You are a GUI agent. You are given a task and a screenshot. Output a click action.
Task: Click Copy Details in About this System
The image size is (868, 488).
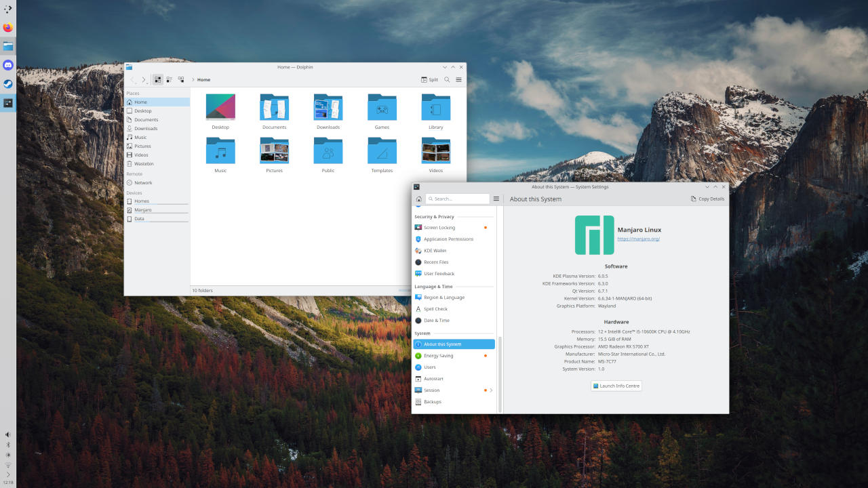point(708,199)
